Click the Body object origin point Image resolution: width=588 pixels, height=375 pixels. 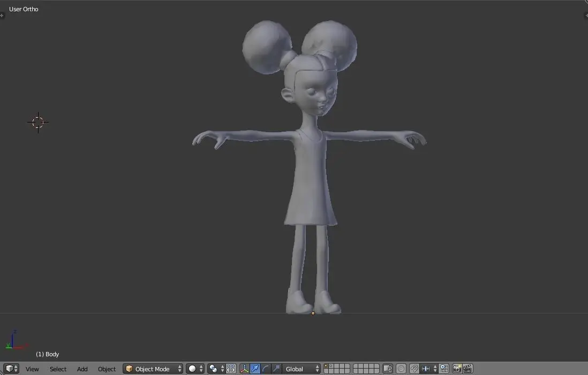tap(313, 313)
